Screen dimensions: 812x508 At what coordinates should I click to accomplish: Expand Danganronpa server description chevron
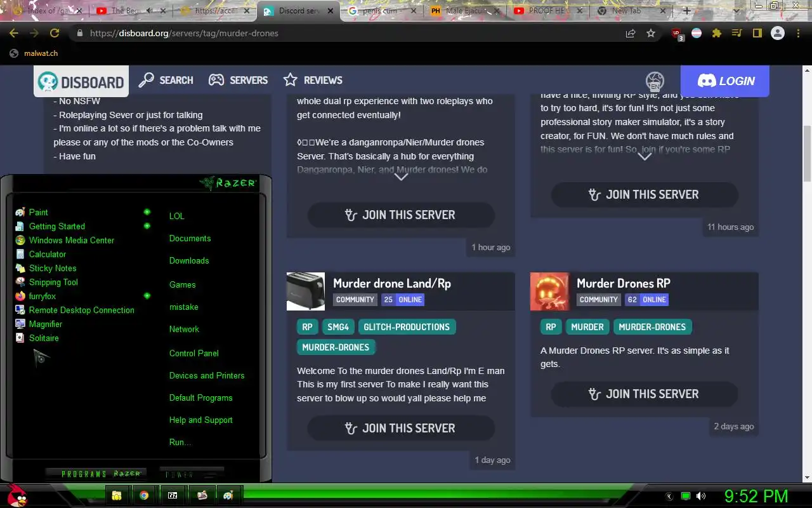(401, 177)
